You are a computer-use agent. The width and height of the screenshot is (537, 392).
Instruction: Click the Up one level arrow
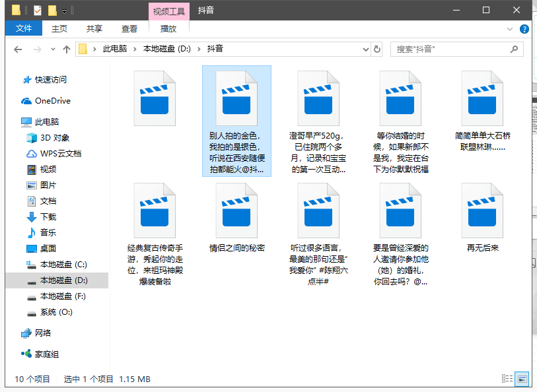(x=67, y=49)
